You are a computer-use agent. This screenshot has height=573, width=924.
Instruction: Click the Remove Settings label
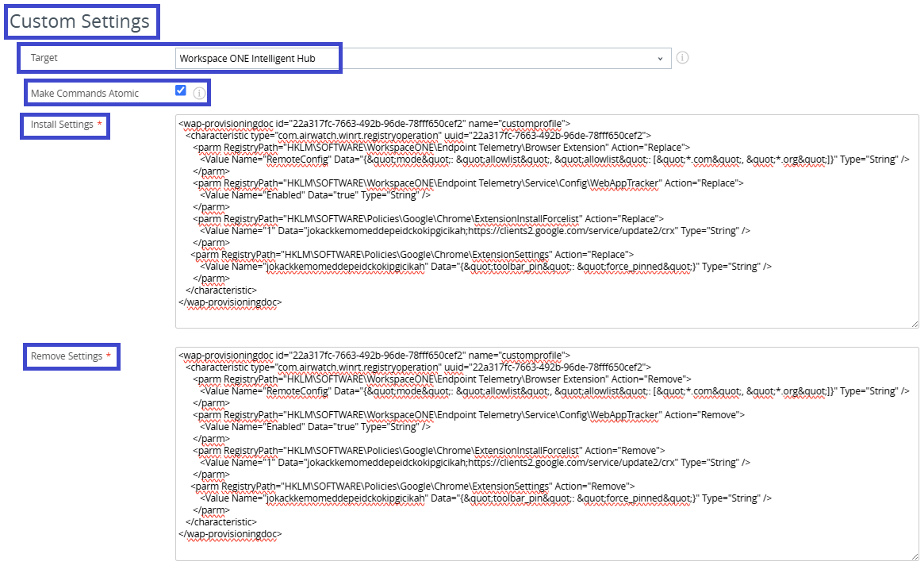(x=67, y=356)
